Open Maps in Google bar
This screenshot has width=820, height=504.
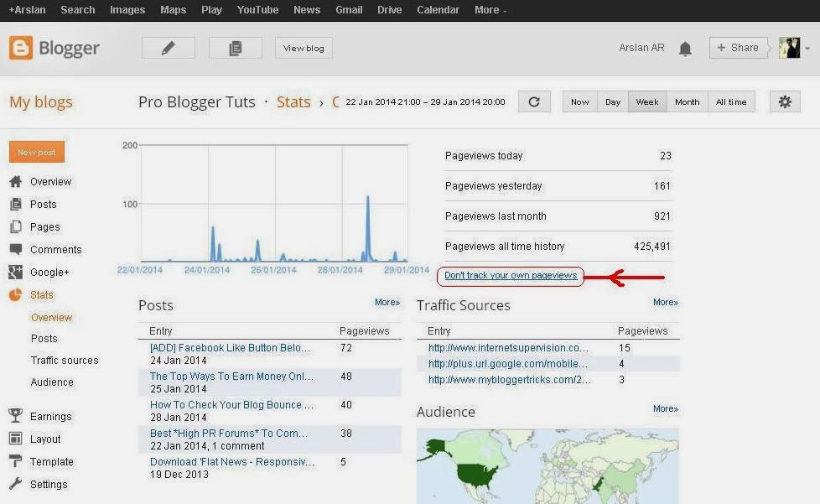(173, 10)
